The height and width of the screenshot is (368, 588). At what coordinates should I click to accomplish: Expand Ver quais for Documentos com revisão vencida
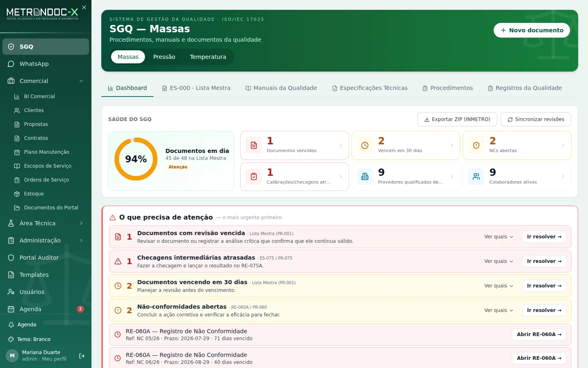tap(499, 237)
